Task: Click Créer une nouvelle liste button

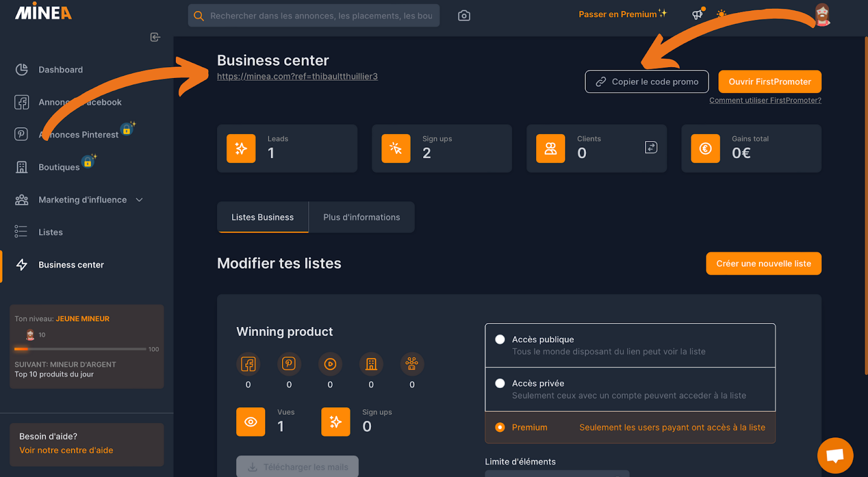Action: (763, 263)
